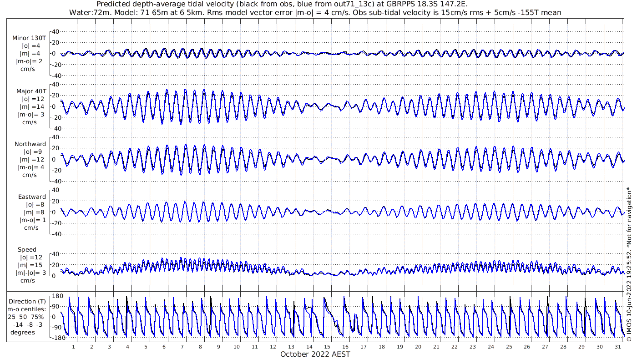Click the '|m-o|= 4' Northward error text
The height and width of the screenshot is (364, 637).
[30, 167]
